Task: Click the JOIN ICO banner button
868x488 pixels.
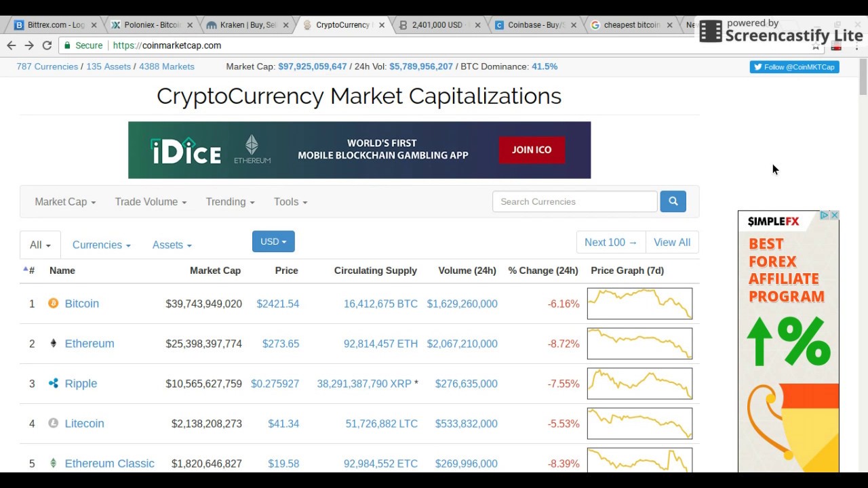Action: [x=532, y=150]
